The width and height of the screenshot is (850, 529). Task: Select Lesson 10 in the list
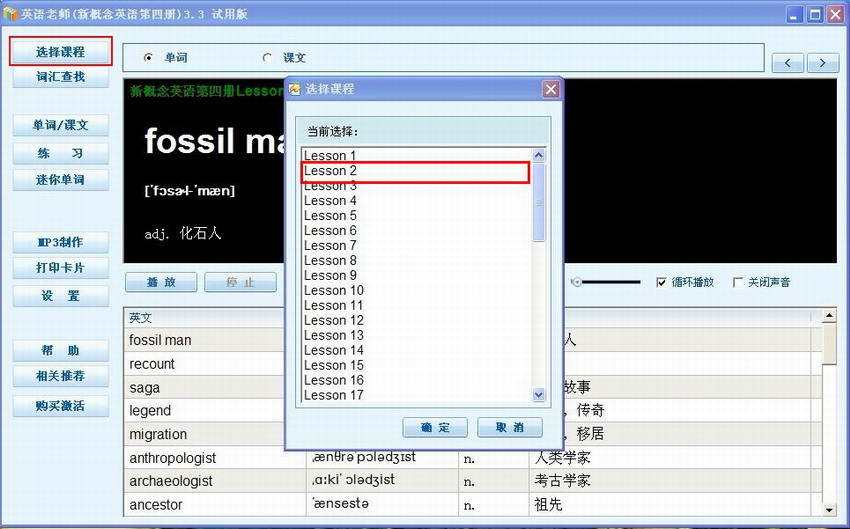(x=416, y=291)
